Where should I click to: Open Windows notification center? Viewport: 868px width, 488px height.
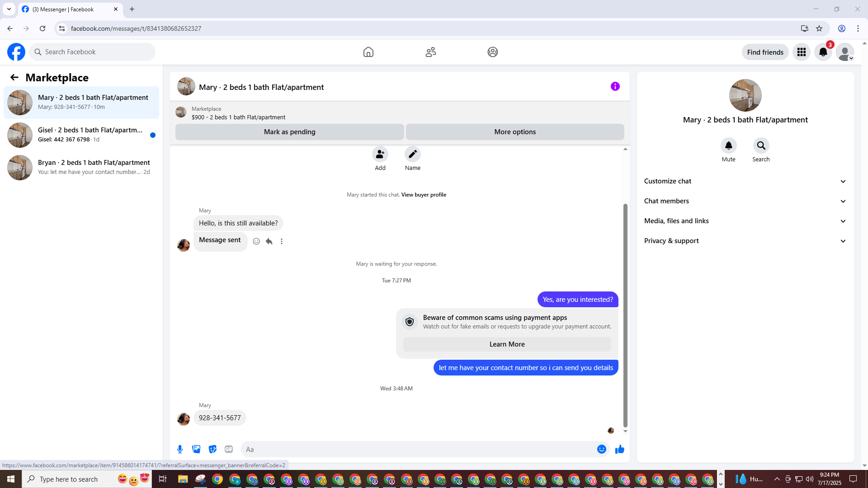coord(853,479)
